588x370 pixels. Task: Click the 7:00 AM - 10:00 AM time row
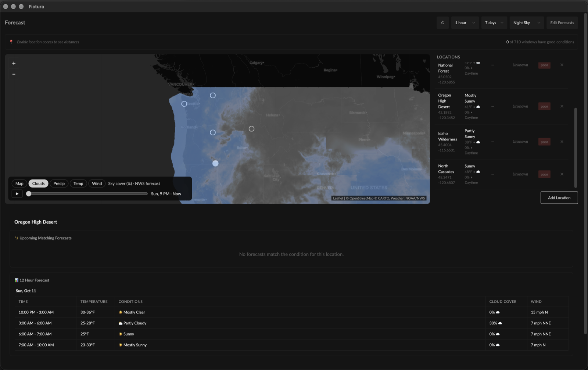[291, 345]
